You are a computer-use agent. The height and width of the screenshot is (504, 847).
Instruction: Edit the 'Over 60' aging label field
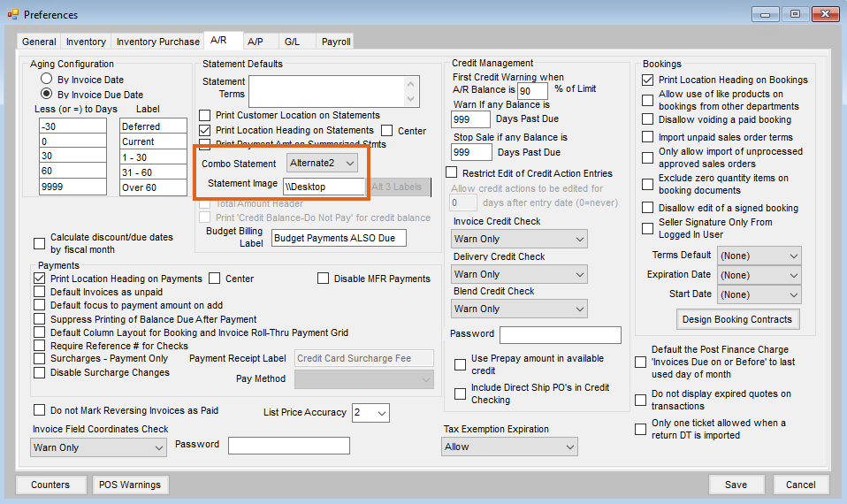click(x=154, y=187)
